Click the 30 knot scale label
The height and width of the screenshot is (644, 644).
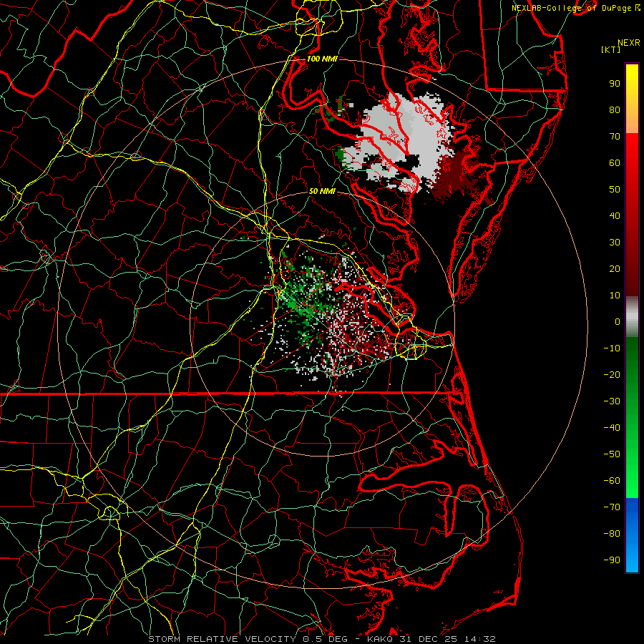click(615, 243)
